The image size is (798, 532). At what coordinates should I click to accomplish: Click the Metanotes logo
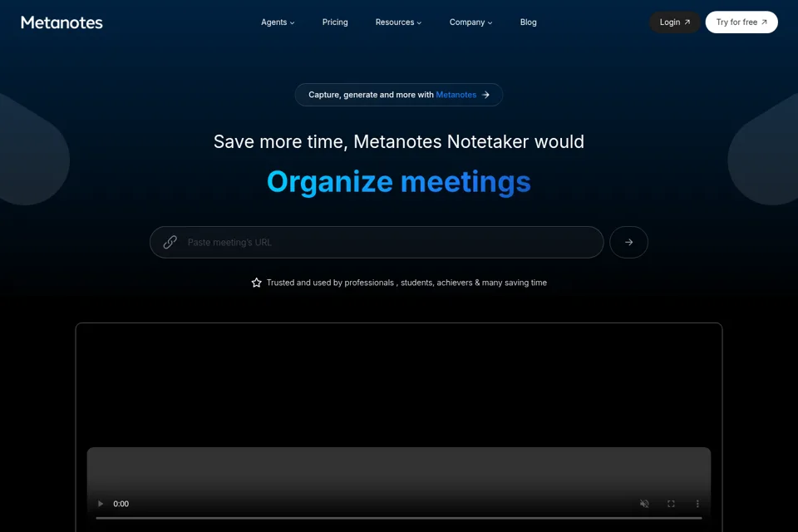pyautogui.click(x=62, y=22)
